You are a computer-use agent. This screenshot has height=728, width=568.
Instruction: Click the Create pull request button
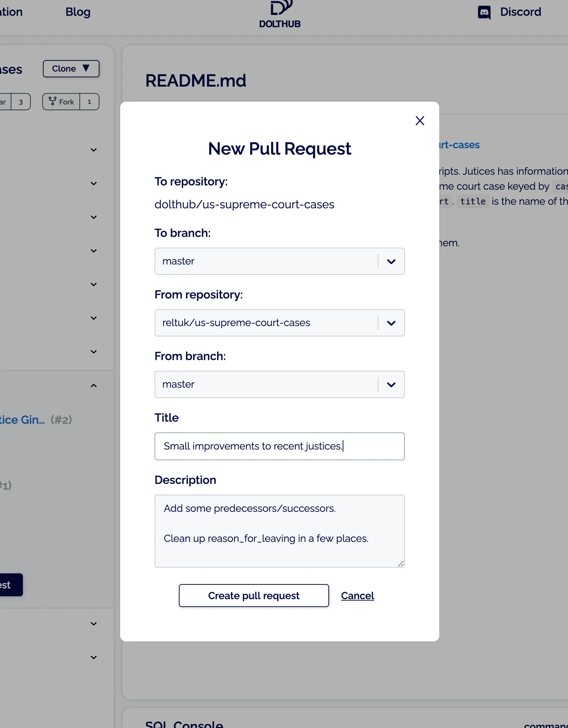click(x=254, y=596)
